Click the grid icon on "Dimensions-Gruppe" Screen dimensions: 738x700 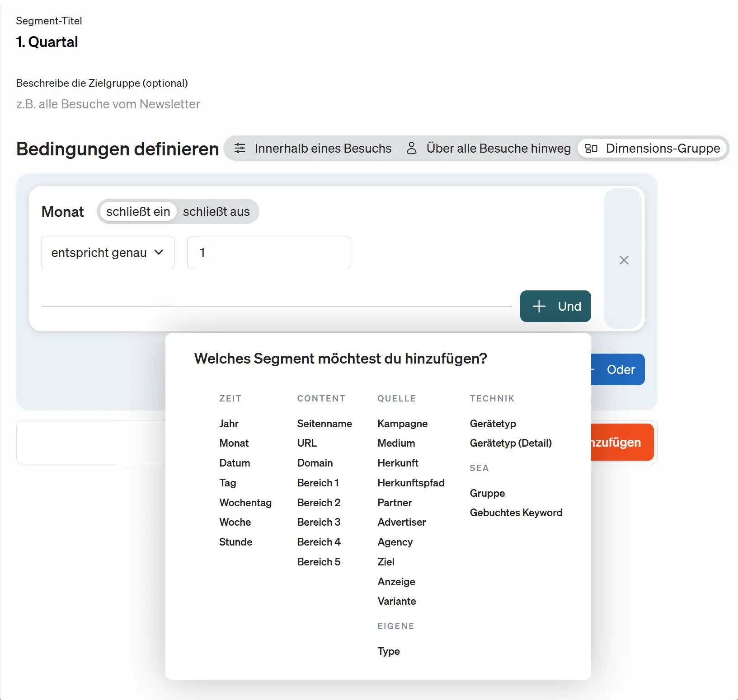(x=592, y=148)
